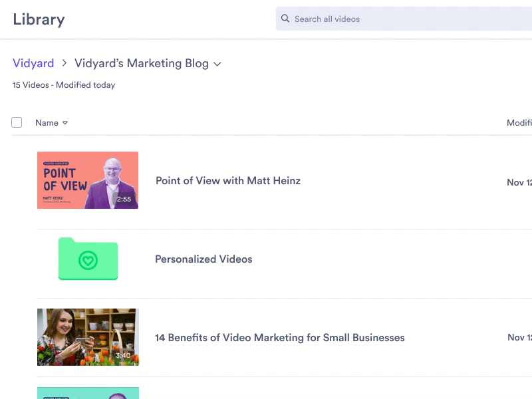Open the Personalized Videos folder name
Screen dimensions: 532x399
[x=203, y=259]
